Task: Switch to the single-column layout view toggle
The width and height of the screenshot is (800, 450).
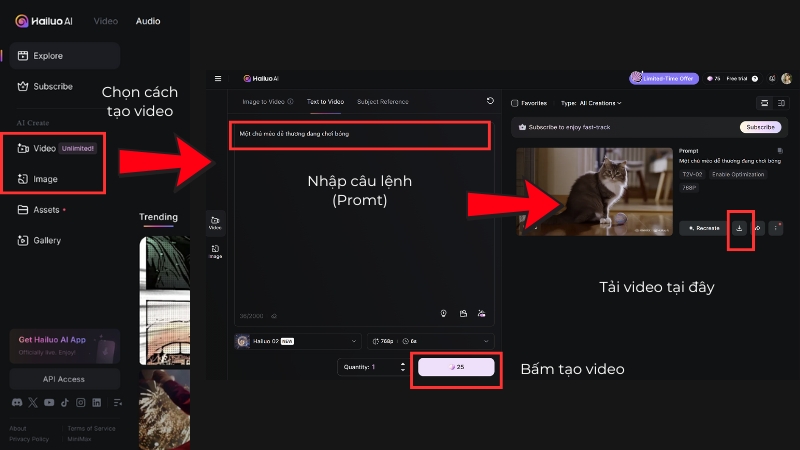Action: [765, 103]
